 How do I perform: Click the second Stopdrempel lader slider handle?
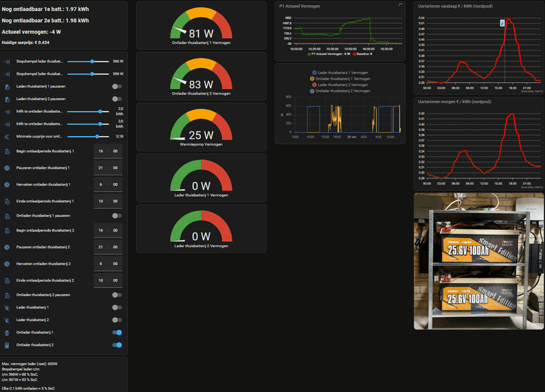[92, 74]
